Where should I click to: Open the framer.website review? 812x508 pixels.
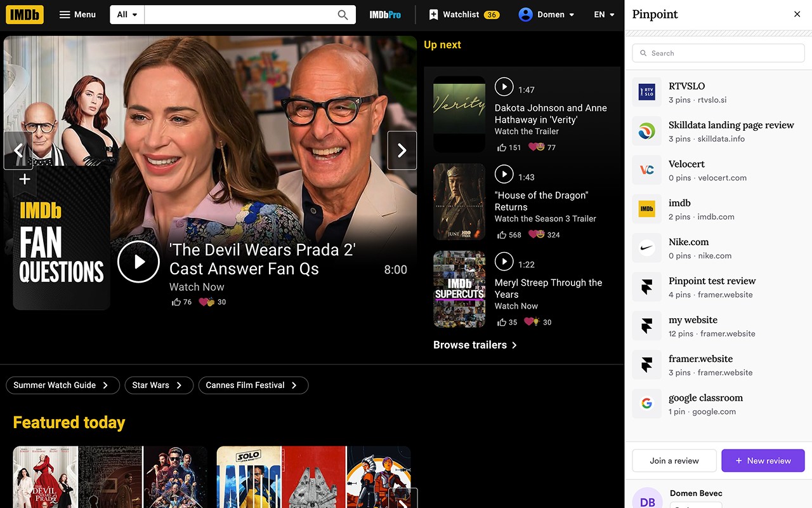coord(718,365)
